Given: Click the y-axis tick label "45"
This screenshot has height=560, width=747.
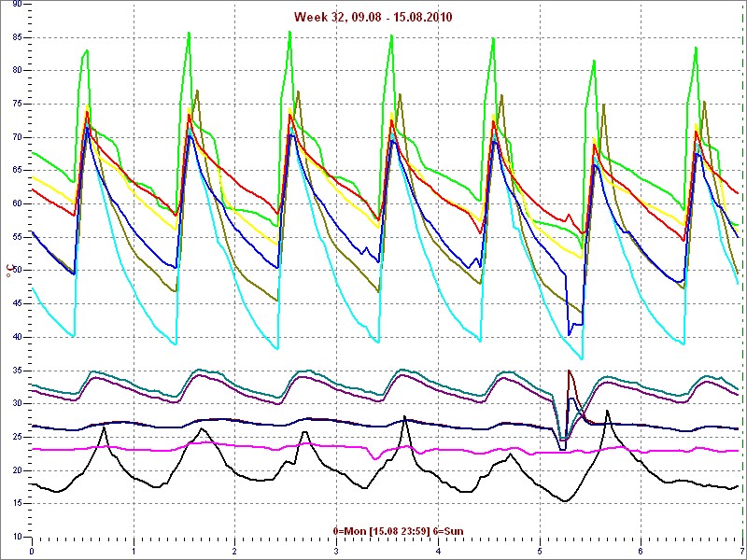Looking at the screenshot, I should coord(17,304).
